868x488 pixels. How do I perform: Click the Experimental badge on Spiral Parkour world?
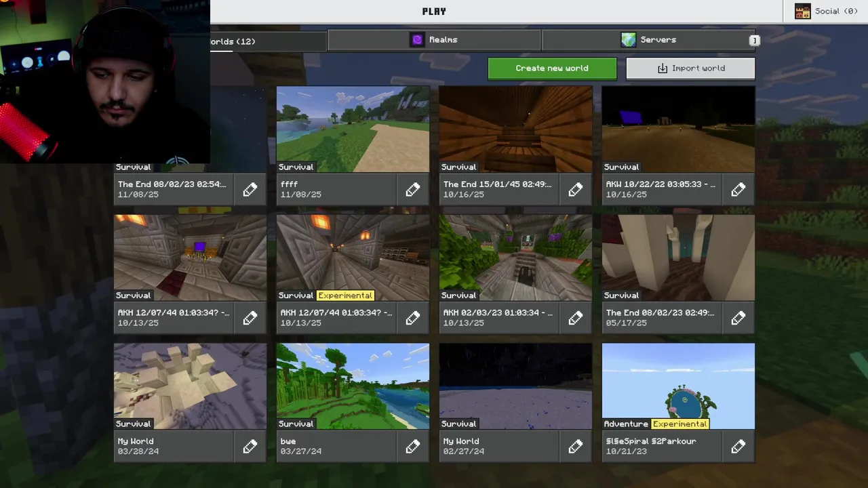coord(679,424)
